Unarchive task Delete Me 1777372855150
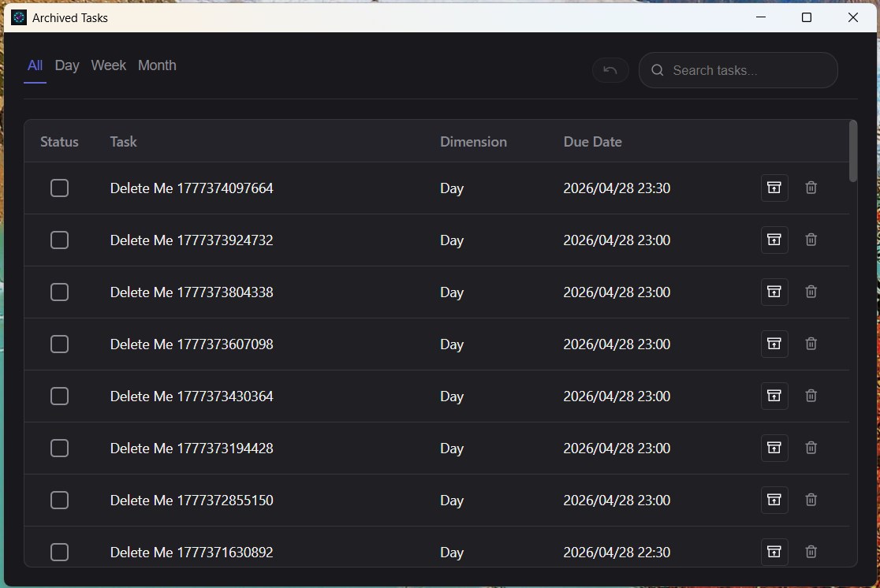This screenshot has height=588, width=880. [x=774, y=500]
